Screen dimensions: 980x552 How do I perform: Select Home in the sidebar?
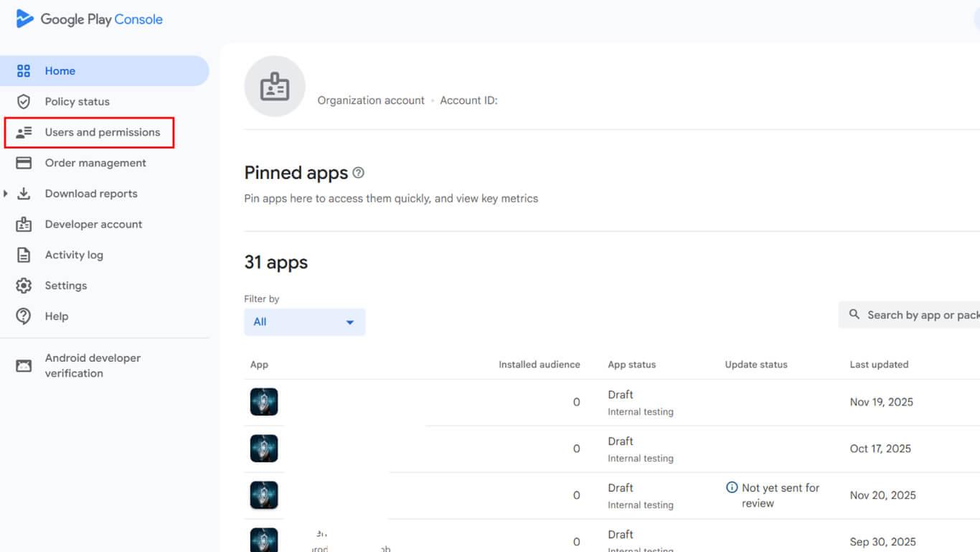(60, 71)
